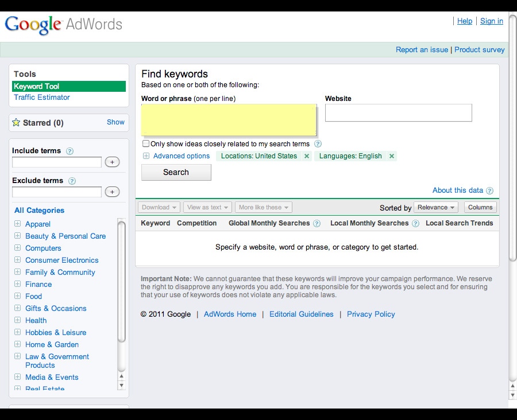Open the About this data help icon
The width and height of the screenshot is (517, 420).
(x=490, y=190)
